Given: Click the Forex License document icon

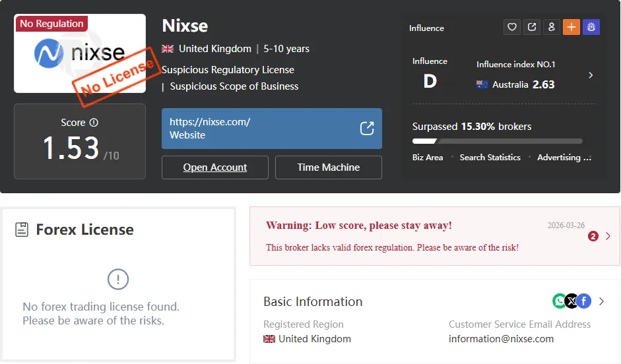Looking at the screenshot, I should coord(22,229).
